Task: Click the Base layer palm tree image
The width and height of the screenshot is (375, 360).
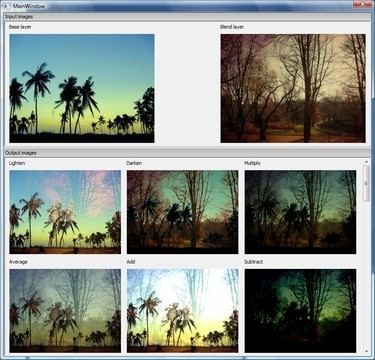Action: (82, 88)
